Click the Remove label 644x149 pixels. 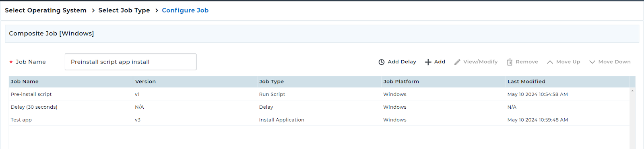click(x=527, y=62)
